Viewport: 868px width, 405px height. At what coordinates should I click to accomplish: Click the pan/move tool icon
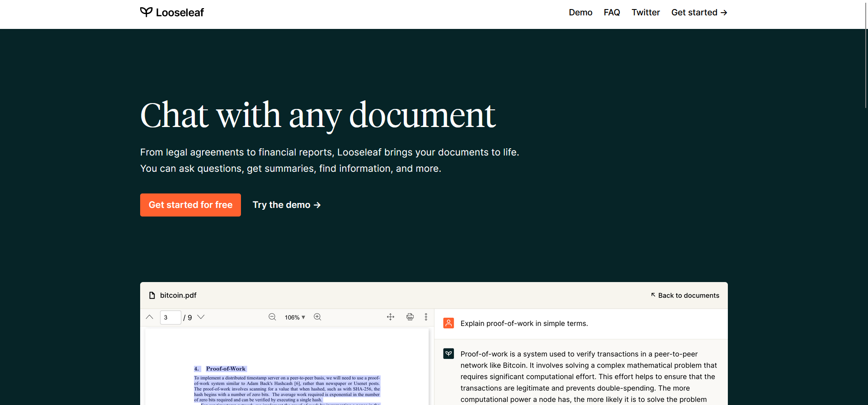391,317
